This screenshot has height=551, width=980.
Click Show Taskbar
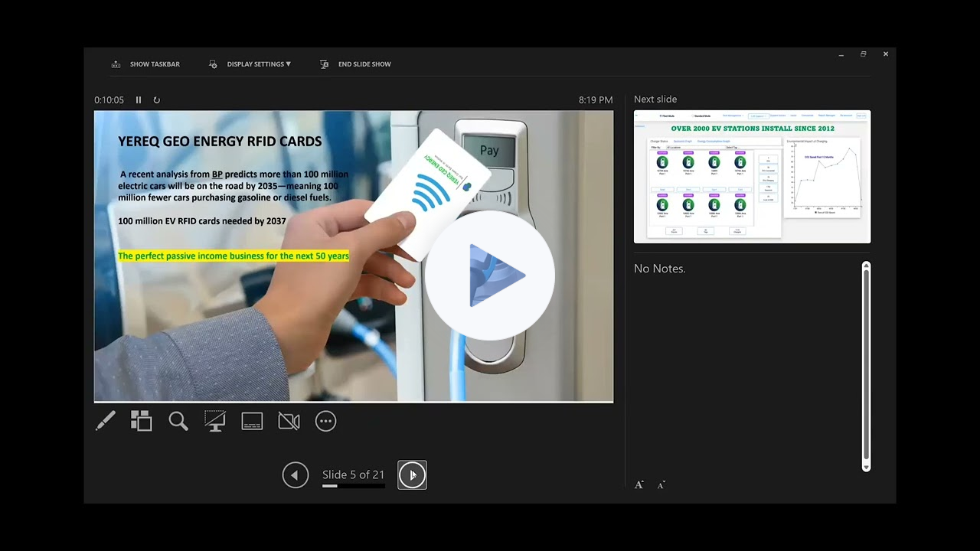coord(145,64)
